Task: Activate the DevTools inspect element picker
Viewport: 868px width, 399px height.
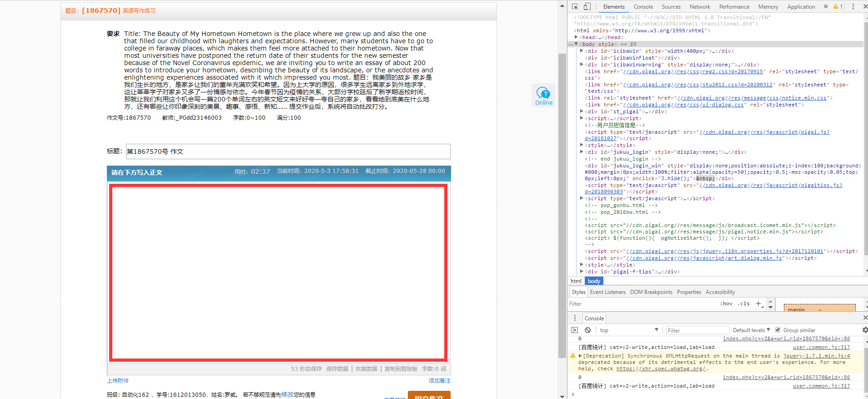Action: pyautogui.click(x=575, y=6)
